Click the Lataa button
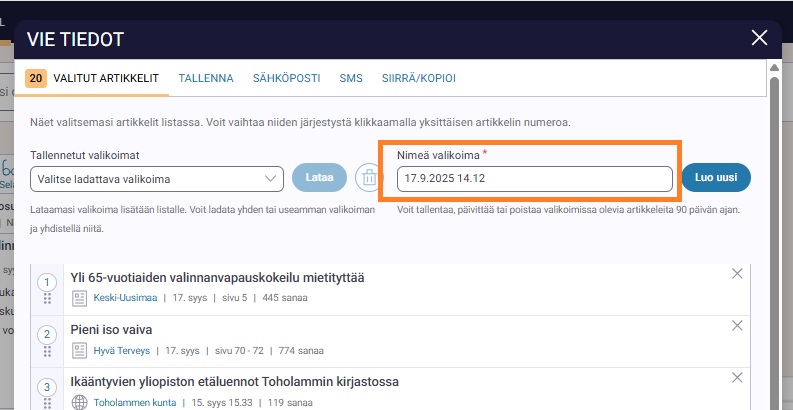This screenshot has width=793, height=410. (x=320, y=177)
